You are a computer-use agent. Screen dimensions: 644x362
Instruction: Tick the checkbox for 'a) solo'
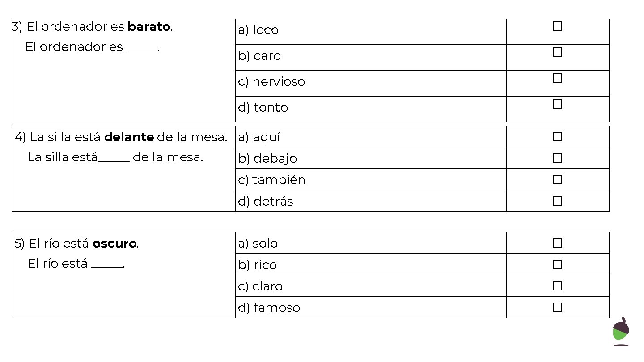click(x=557, y=243)
